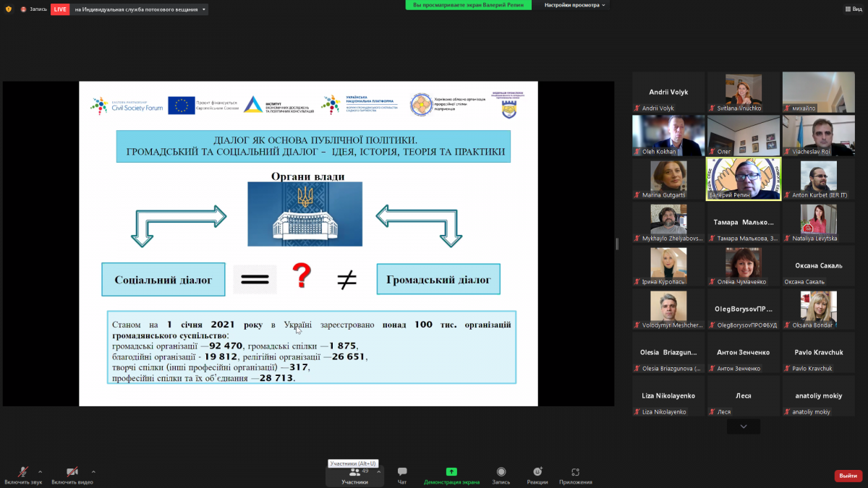Click the encryption shield icon
The width and height of the screenshot is (868, 488).
point(9,9)
